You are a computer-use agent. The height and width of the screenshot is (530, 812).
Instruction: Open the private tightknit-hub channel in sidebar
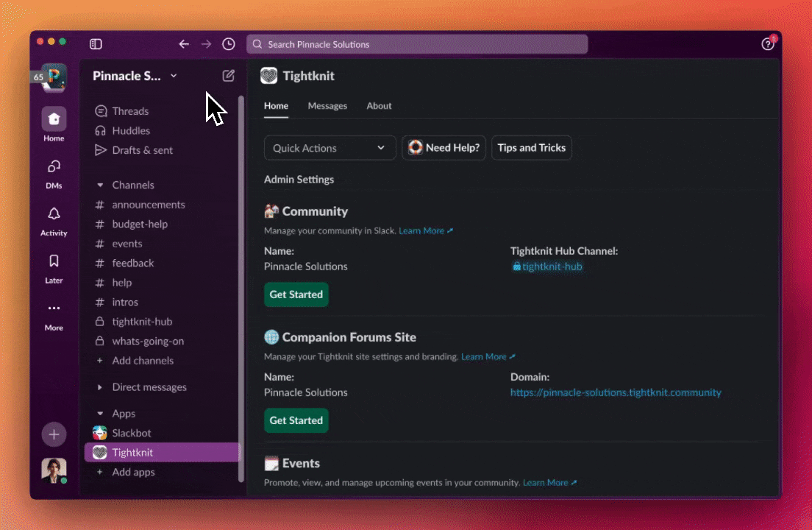pyautogui.click(x=142, y=322)
